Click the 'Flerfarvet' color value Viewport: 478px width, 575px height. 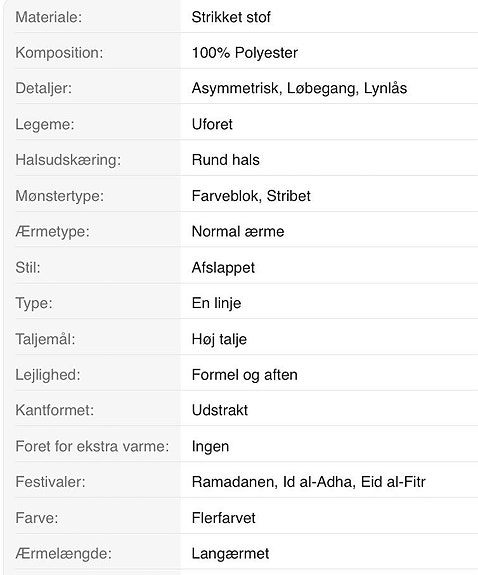click(223, 518)
